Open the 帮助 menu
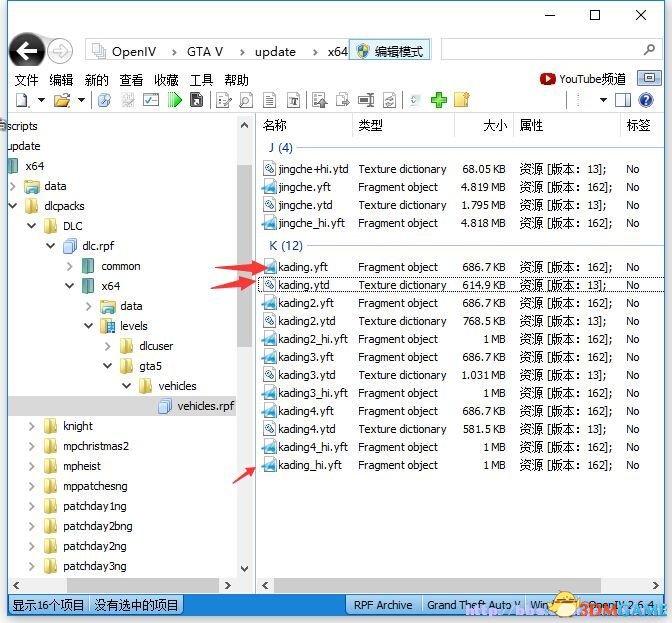This screenshot has height=623, width=672. pyautogui.click(x=236, y=80)
